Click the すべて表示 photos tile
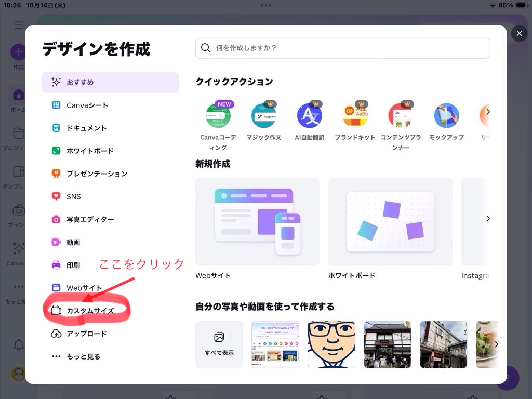 tap(219, 344)
